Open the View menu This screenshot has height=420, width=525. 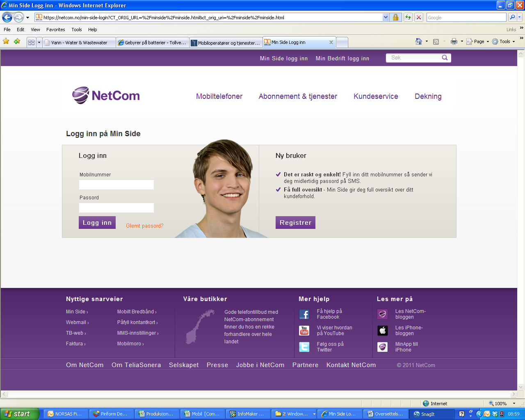(35, 30)
